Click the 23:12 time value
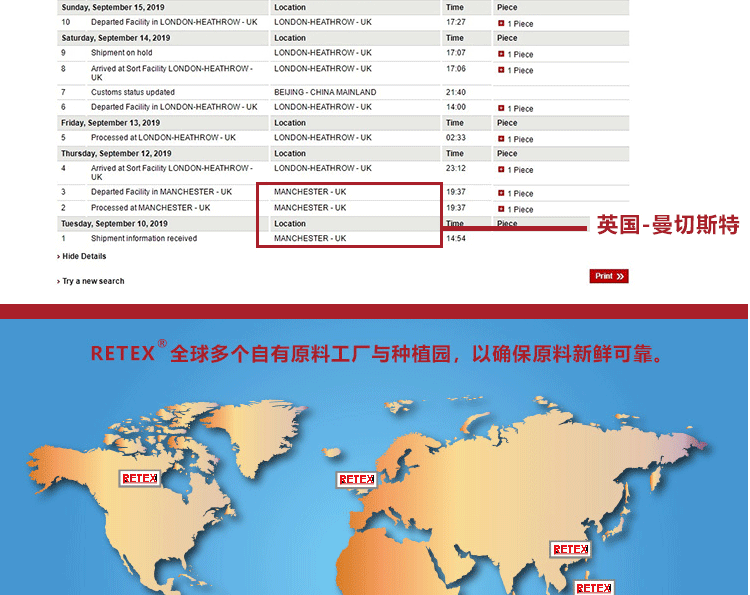The height and width of the screenshot is (595, 750). [x=456, y=168]
